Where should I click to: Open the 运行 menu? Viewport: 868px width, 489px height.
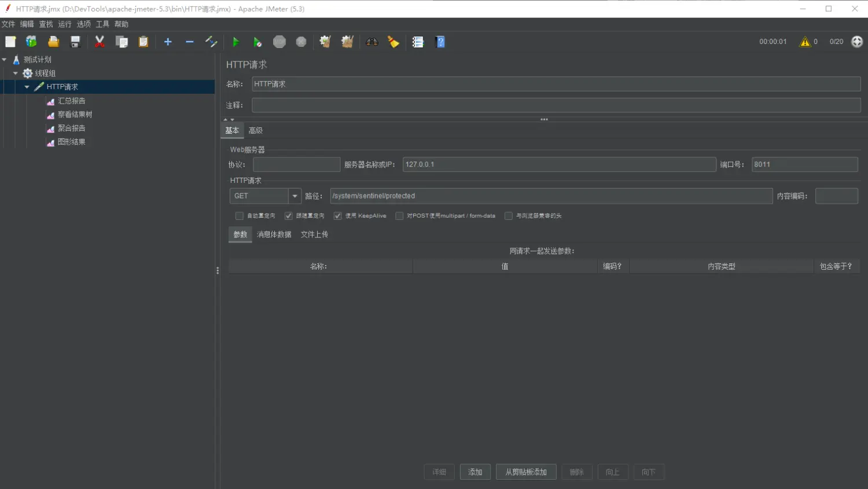click(65, 24)
